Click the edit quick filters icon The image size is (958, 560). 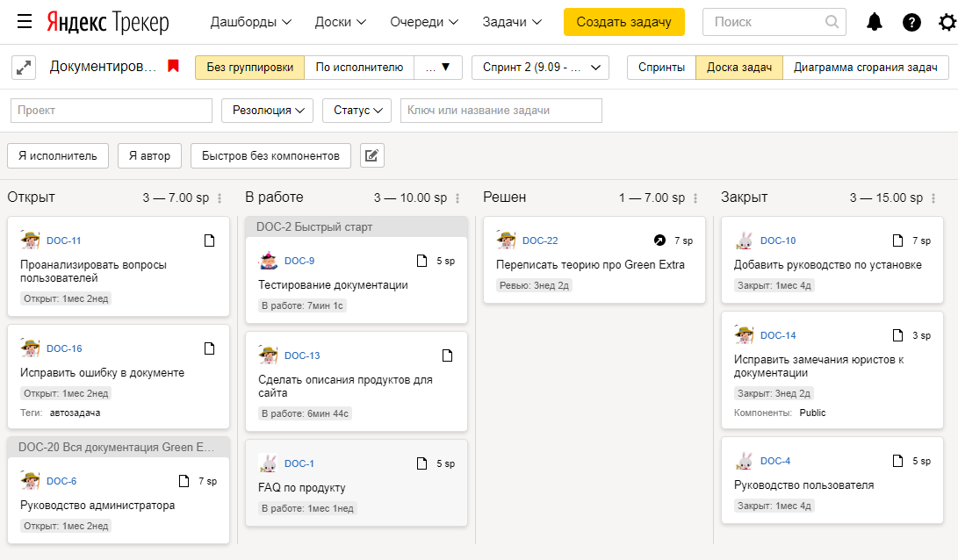pos(372,155)
